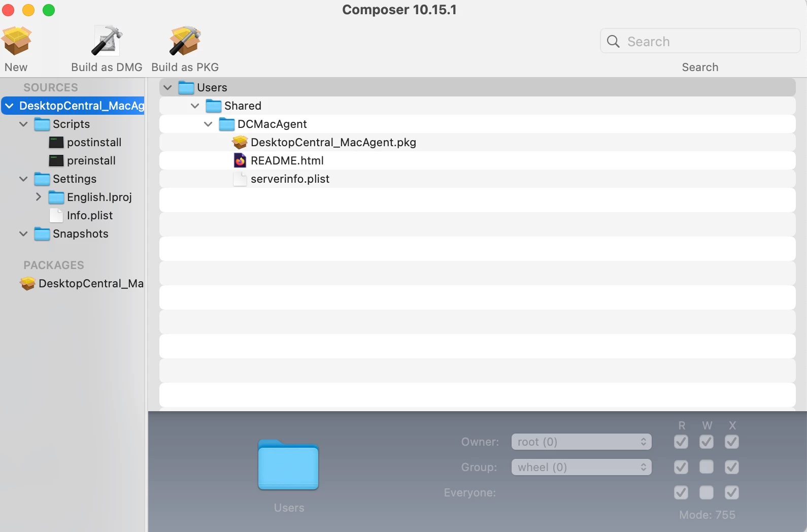Screen dimensions: 807x532
Task: Collapse the Users folder chevron
Action: [x=167, y=87]
